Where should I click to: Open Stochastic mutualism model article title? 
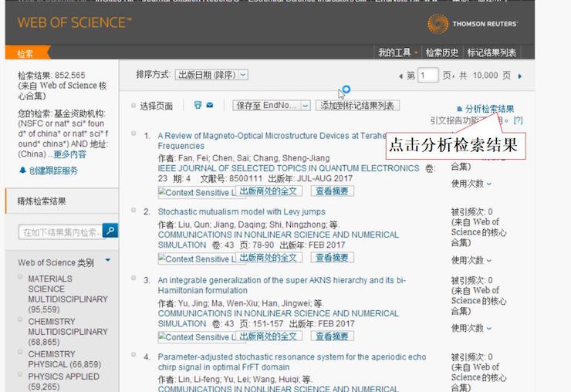click(242, 211)
